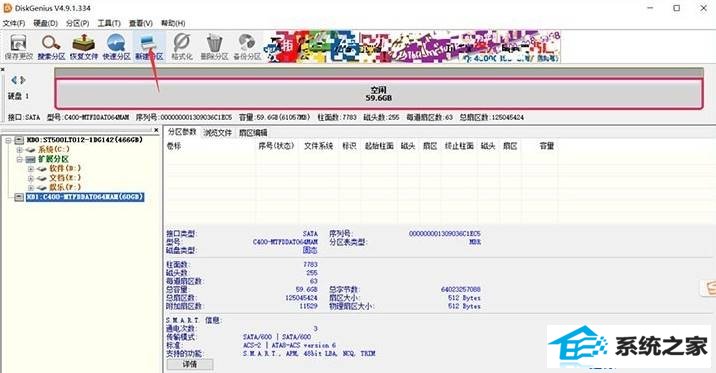
Task: Expand the 软件(D:) tree node
Action: (31, 169)
